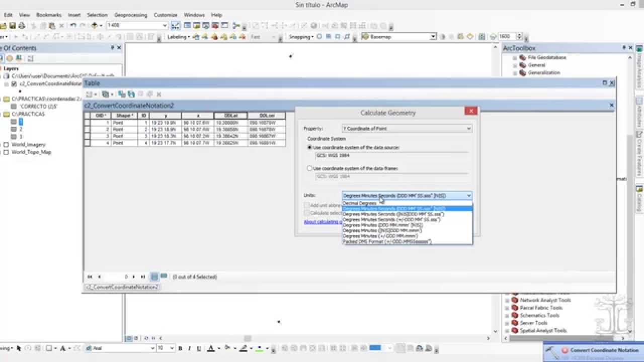The image size is (644, 362).
Task: Click the New Text 'A' tool in Draw toolbar
Action: (63, 348)
